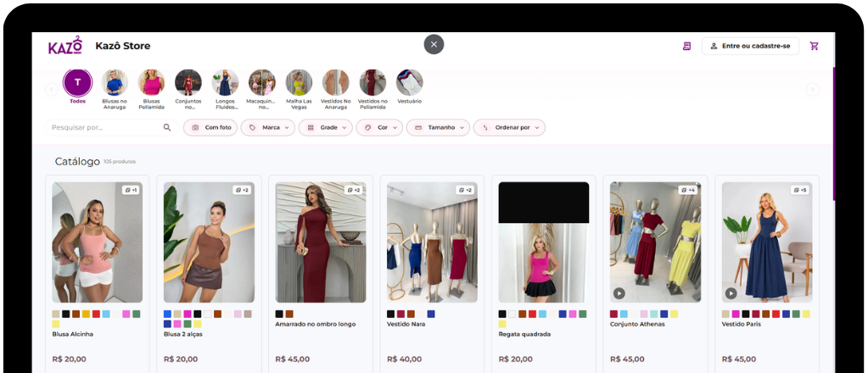Select Vestuário category
Screen dimensions: 868x373
410,86
